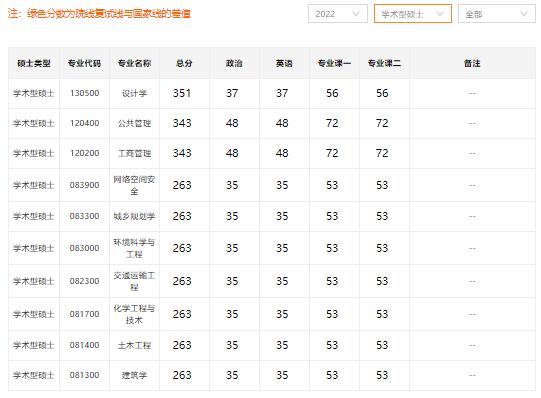
Task: Open the 全部 filter dropdown
Action: click(x=497, y=14)
